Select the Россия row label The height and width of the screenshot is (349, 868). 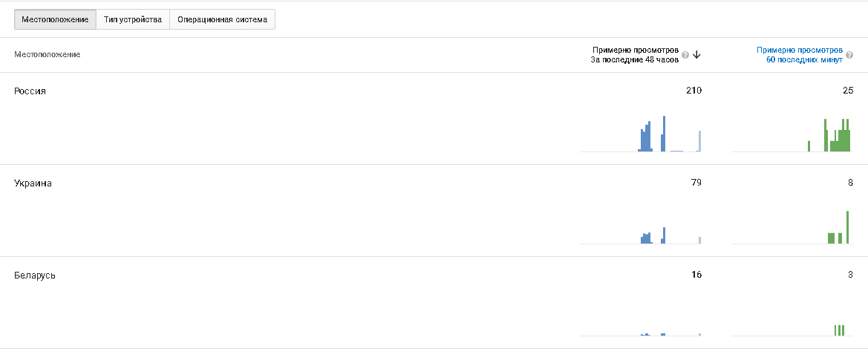tap(30, 91)
